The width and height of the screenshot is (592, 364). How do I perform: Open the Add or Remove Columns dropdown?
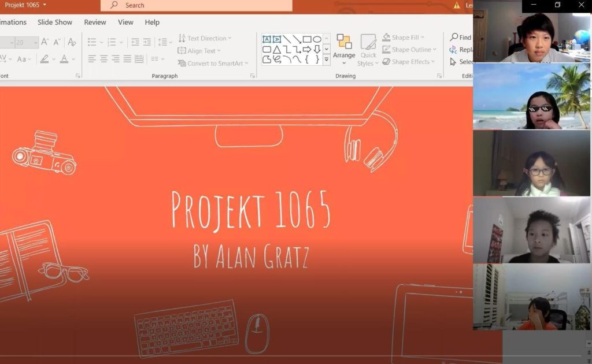tap(157, 59)
